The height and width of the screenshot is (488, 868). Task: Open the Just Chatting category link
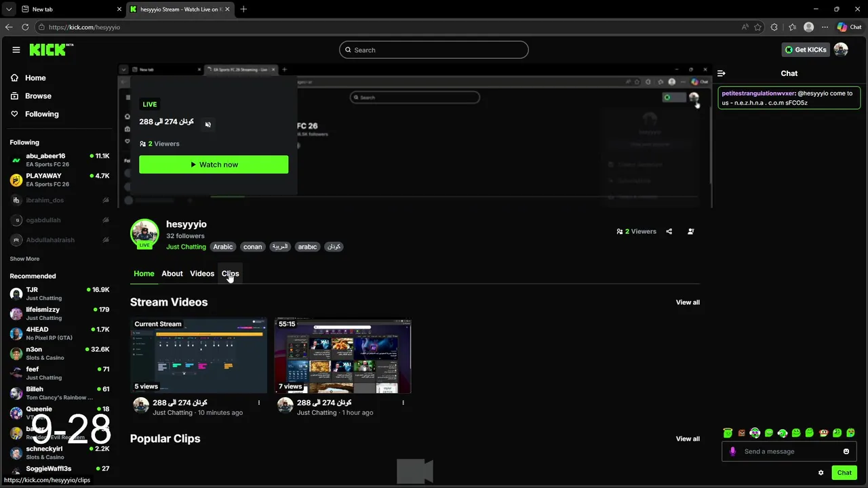(186, 247)
